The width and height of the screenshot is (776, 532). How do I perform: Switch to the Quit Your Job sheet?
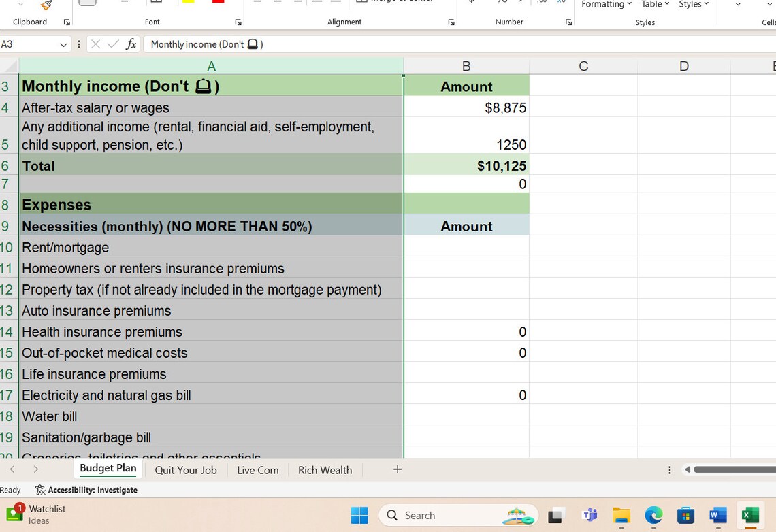(x=185, y=469)
